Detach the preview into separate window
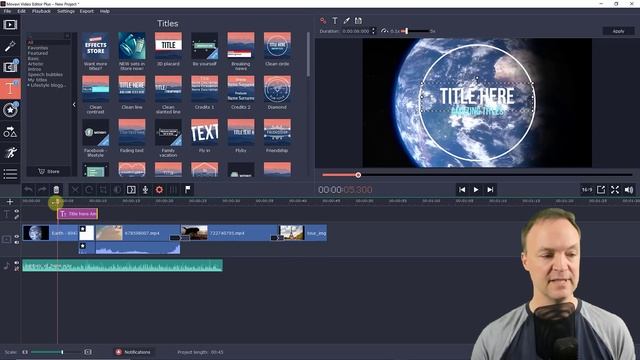The width and height of the screenshot is (640, 360). (601, 190)
